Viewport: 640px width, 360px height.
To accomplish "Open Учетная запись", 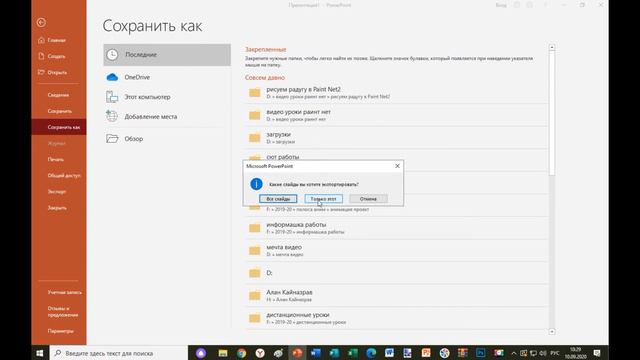I will [x=64, y=292].
